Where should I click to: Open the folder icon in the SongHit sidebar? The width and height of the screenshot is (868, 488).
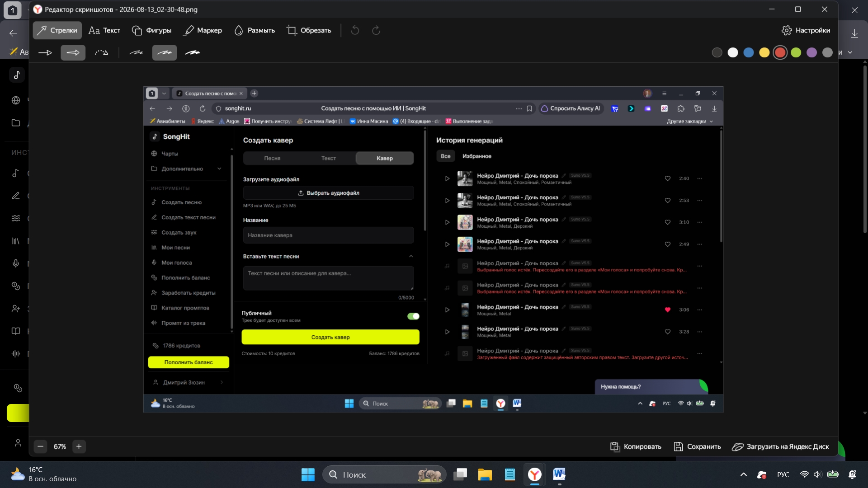(16, 123)
